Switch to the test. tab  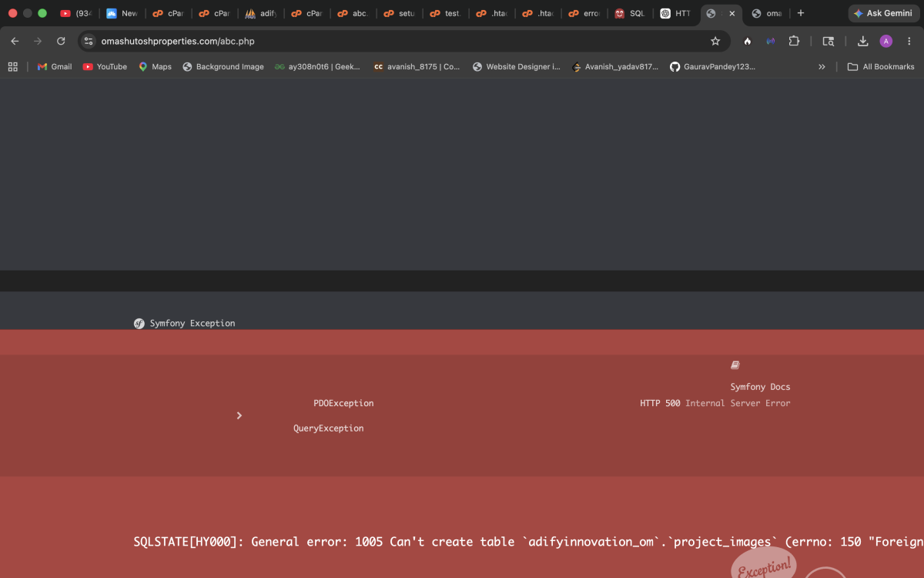point(445,13)
